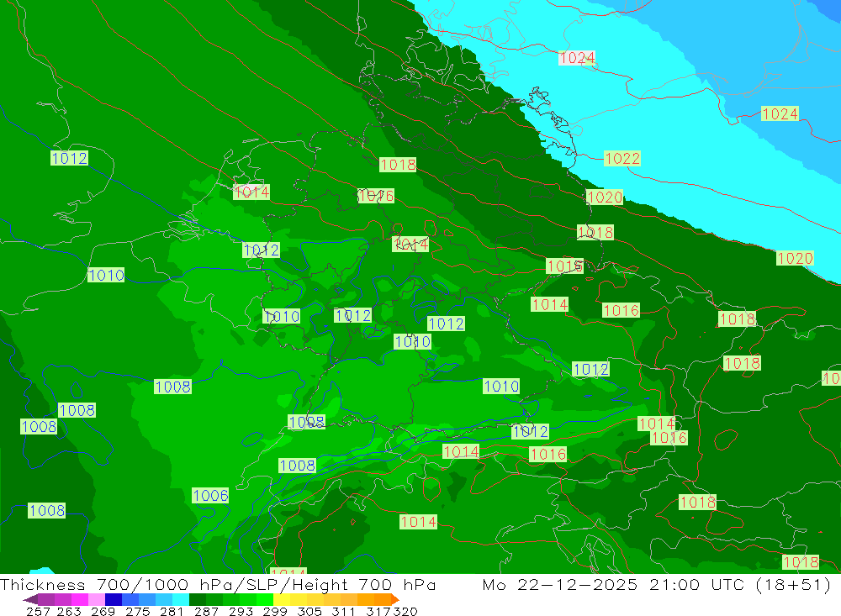The height and width of the screenshot is (616, 841).
Task: Click the "Thickness 700/1000 hPa/SLP/Height 700 hPa" title
Action: (218, 584)
